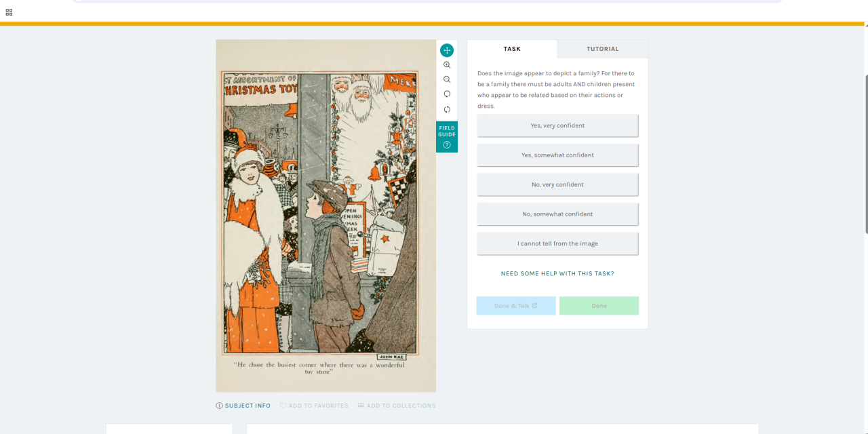The image size is (868, 434).
Task: Choose 'No, somewhat confident' answer
Action: point(557,214)
